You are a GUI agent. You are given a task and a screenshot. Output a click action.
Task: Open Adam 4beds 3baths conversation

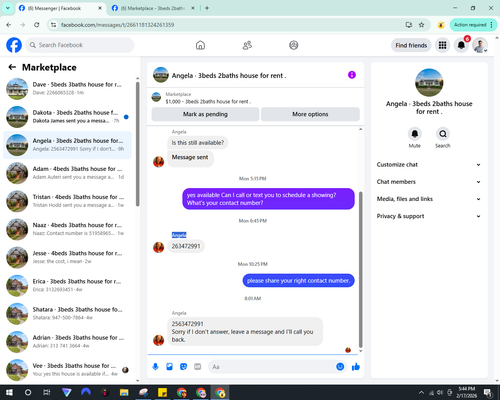coord(68,173)
